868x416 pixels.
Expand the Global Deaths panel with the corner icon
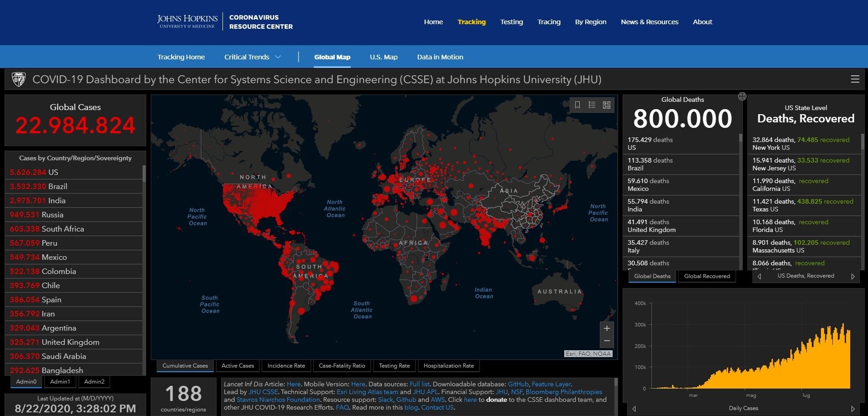pyautogui.click(x=742, y=96)
